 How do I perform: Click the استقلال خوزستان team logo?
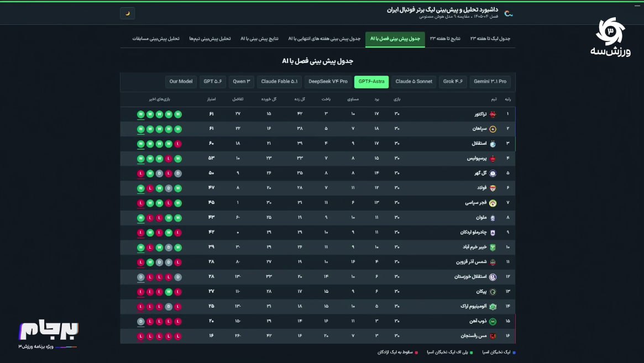tap(493, 277)
